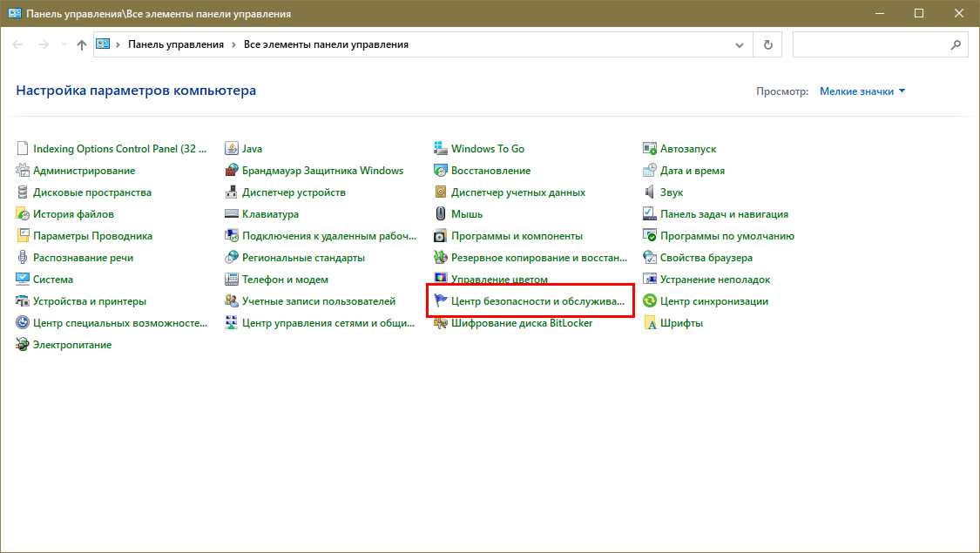Click the Windows Defender Firewall shield icon
Image resolution: width=980 pixels, height=553 pixels.
[232, 171]
